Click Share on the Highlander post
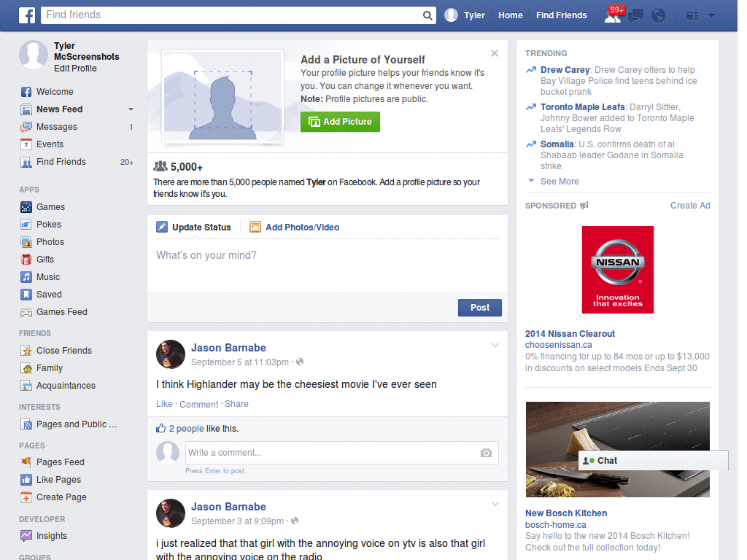This screenshot has height=560, width=747. click(x=236, y=404)
